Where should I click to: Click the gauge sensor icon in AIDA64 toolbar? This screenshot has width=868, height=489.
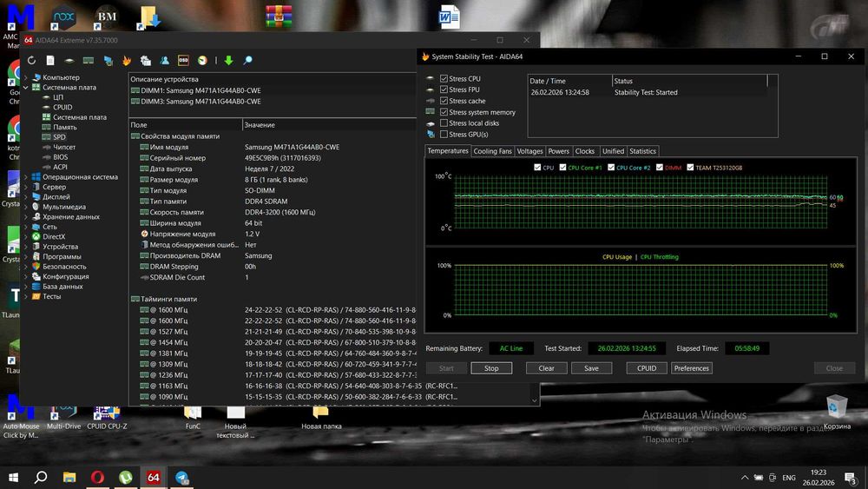(x=202, y=60)
